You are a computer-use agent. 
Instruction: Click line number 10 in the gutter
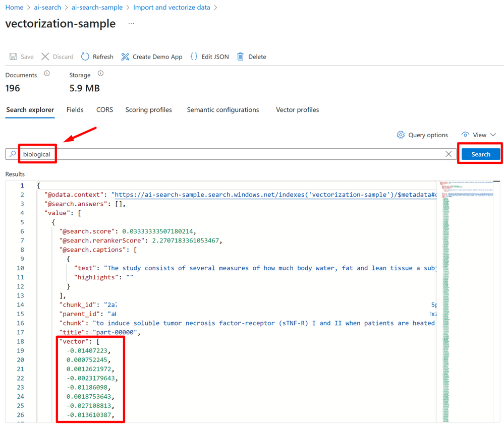coord(20,268)
